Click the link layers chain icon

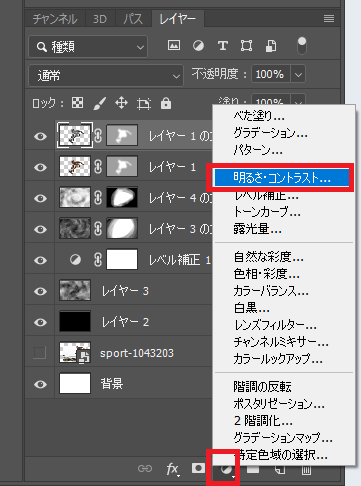click(x=145, y=468)
